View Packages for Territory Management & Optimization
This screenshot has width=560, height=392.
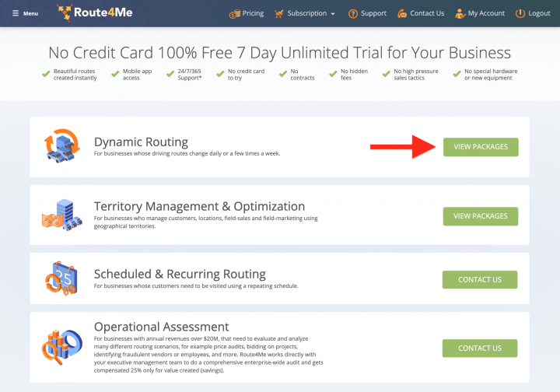tap(481, 216)
